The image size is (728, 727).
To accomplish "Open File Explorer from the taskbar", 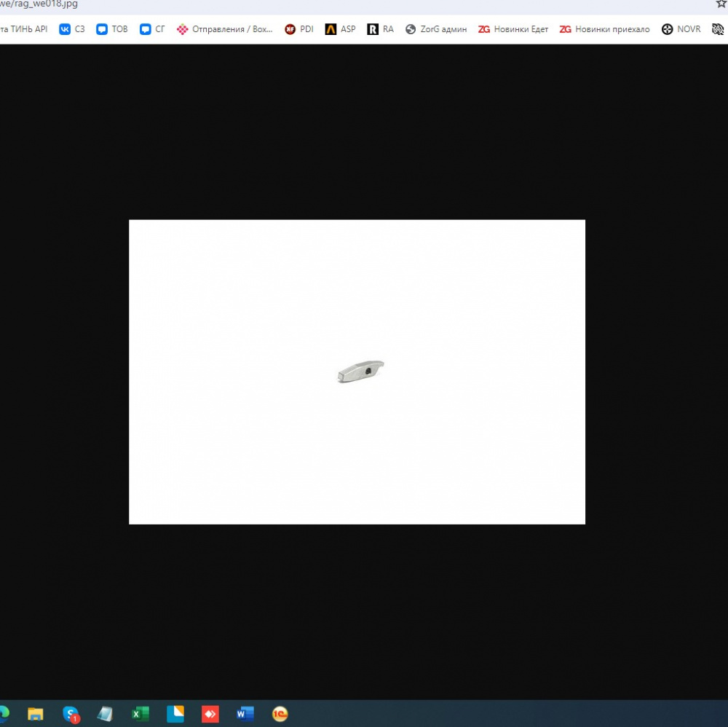I will (35, 714).
